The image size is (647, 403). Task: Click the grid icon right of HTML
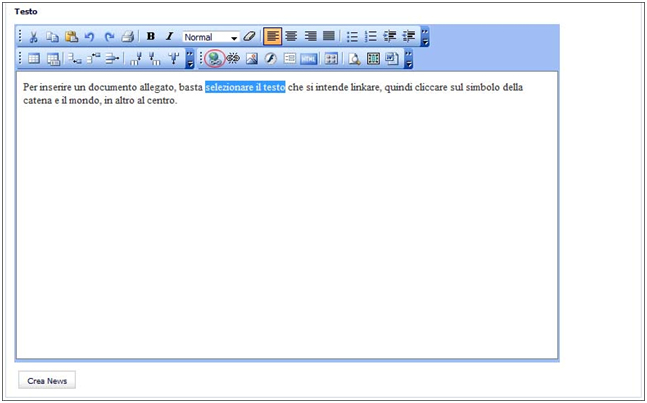click(331, 59)
